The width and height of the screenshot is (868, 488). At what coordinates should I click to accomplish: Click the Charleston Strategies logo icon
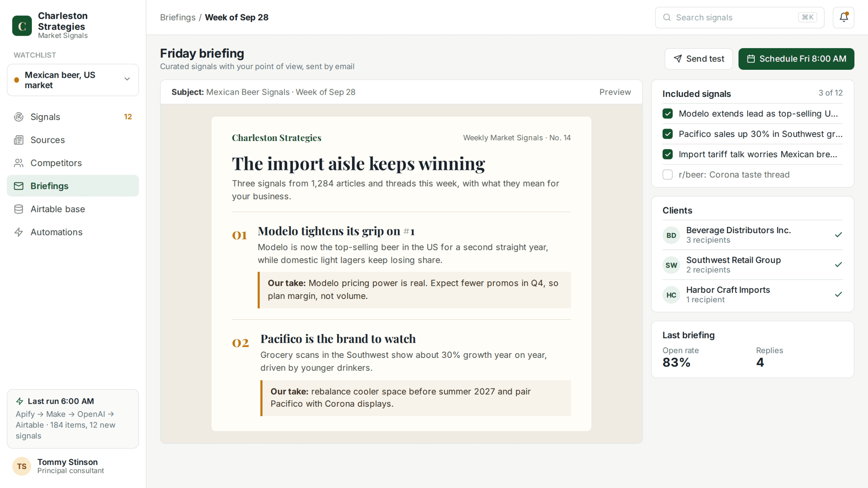(22, 26)
